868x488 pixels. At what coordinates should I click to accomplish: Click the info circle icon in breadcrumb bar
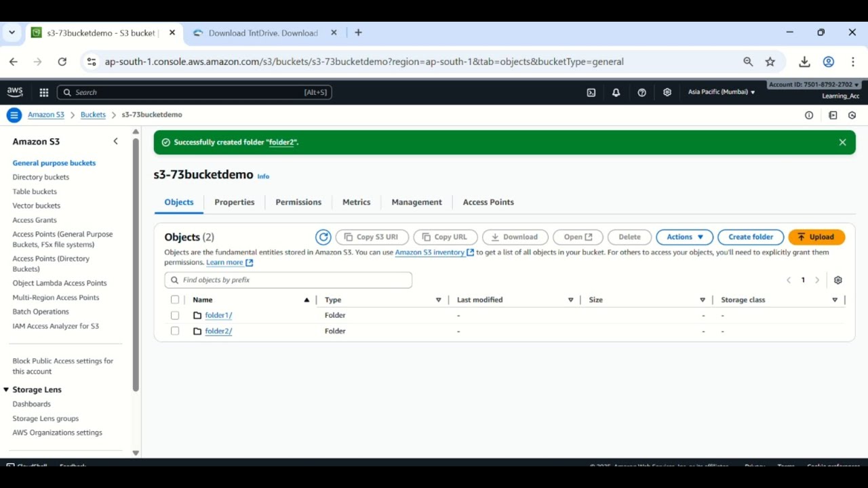pos(809,115)
